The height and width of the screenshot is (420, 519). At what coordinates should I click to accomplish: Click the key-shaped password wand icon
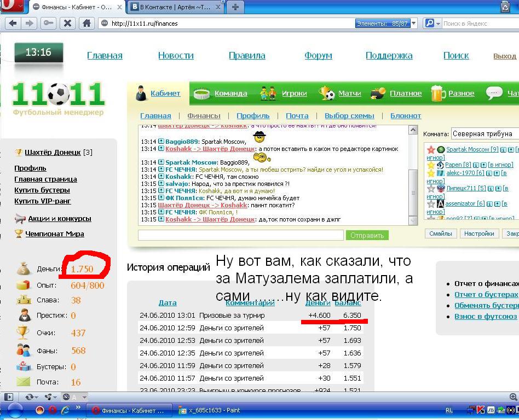(48, 24)
